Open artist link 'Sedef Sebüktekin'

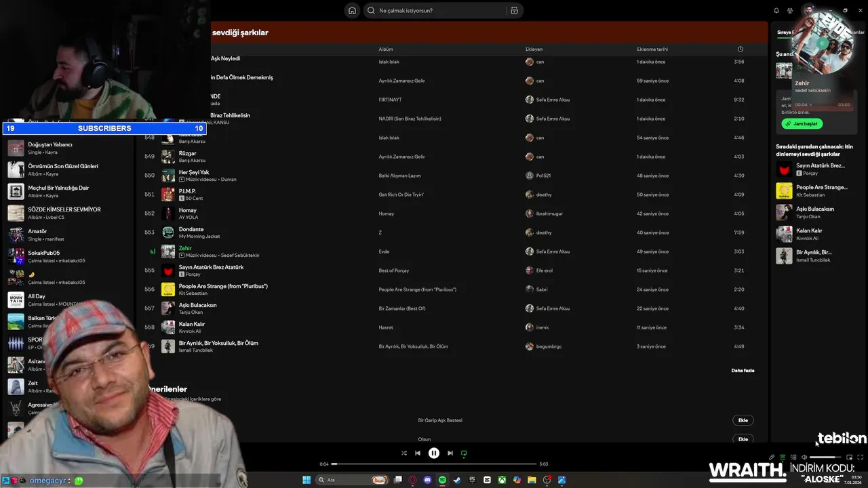tap(240, 256)
